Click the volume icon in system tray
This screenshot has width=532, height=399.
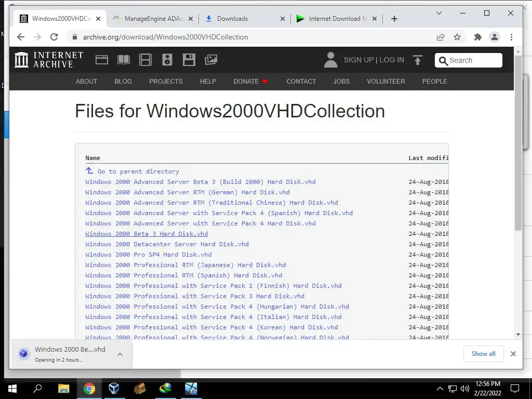[465, 389]
